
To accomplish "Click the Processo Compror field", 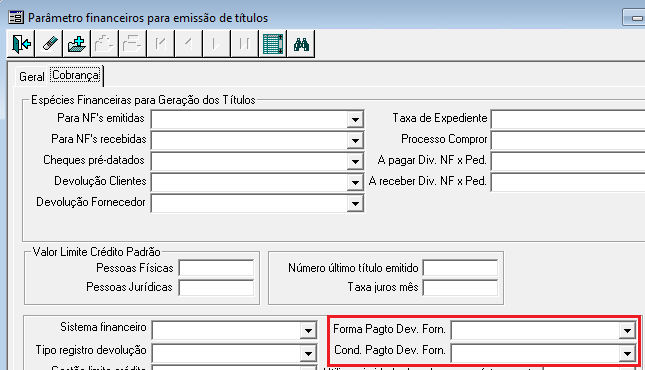I will tap(568, 141).
